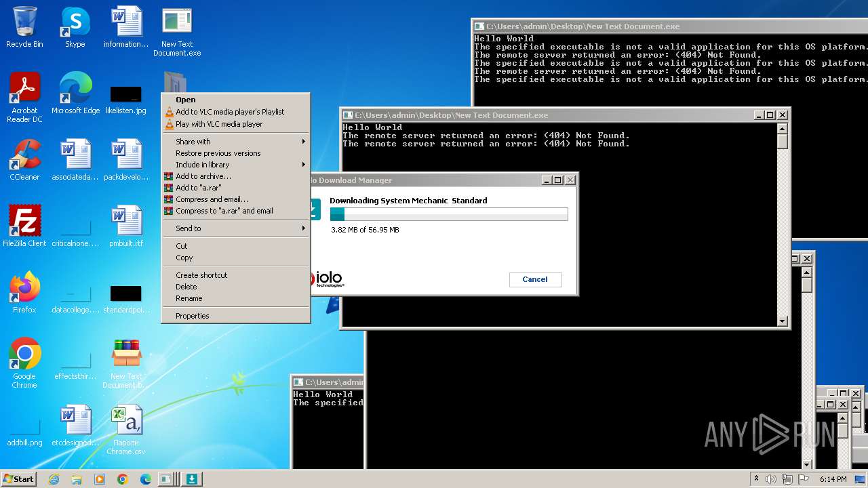Cancel the System Mechanic download

click(x=535, y=279)
